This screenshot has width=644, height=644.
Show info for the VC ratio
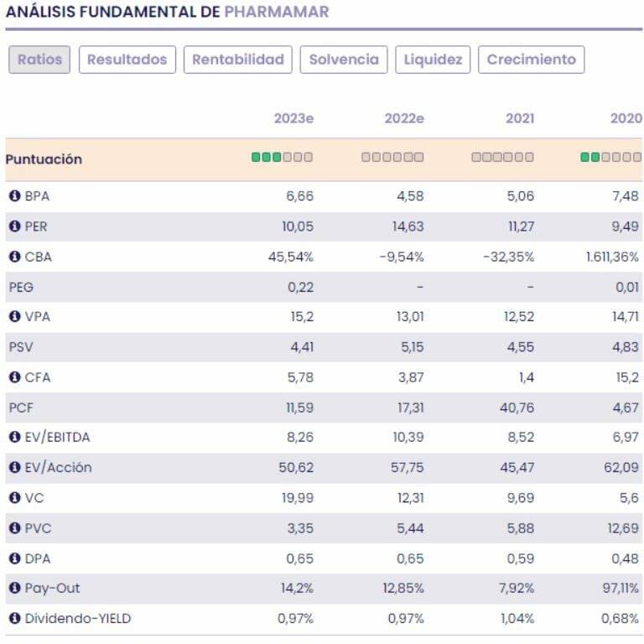point(15,498)
